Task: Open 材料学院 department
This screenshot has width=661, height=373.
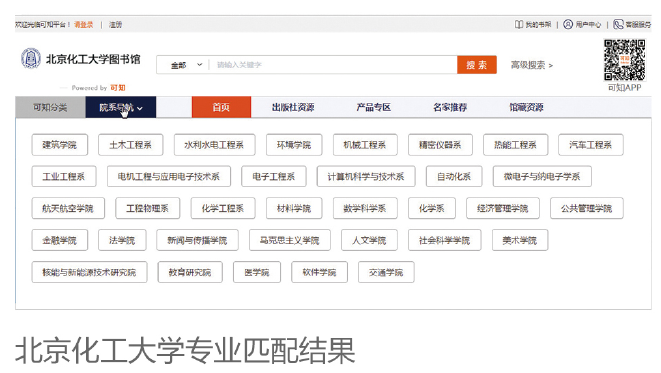Action: [x=294, y=208]
